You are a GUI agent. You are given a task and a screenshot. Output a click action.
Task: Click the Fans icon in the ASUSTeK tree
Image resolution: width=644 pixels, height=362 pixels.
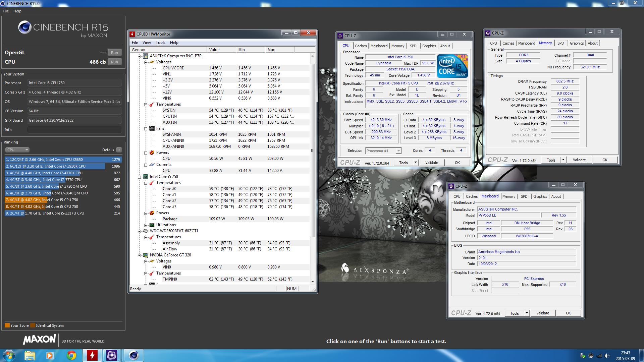152,128
